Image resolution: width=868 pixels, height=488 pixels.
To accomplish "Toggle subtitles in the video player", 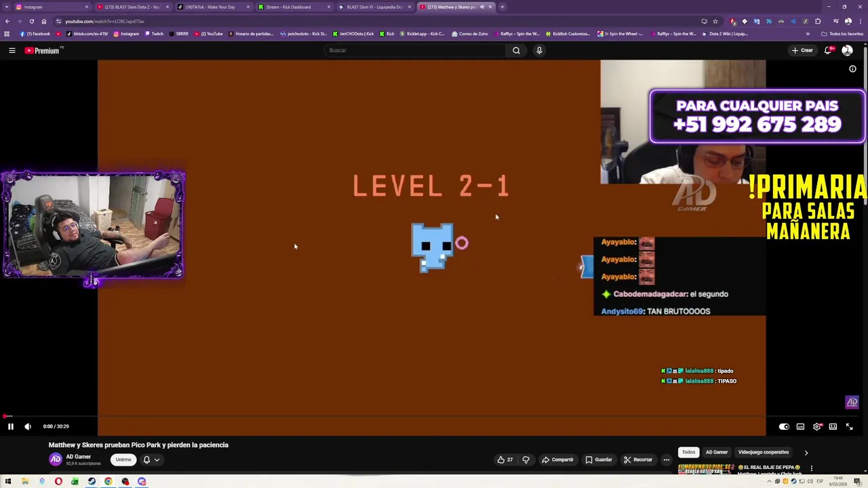I will point(800,426).
